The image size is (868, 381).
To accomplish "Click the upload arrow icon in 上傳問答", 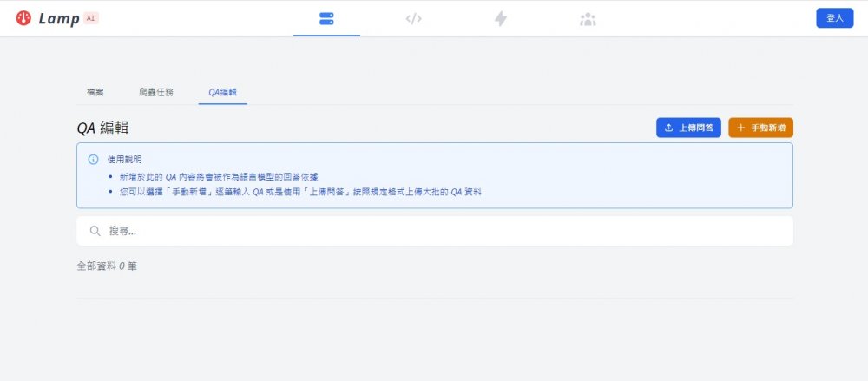I will [x=668, y=128].
